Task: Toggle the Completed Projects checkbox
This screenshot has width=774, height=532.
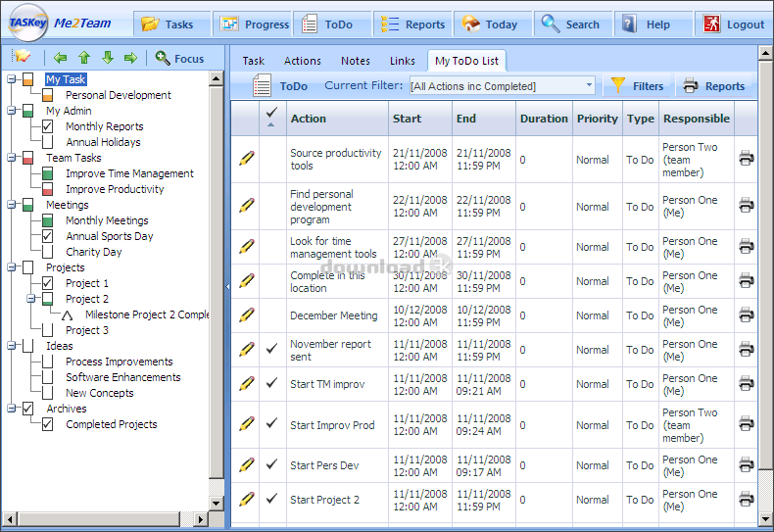Action: (47, 424)
